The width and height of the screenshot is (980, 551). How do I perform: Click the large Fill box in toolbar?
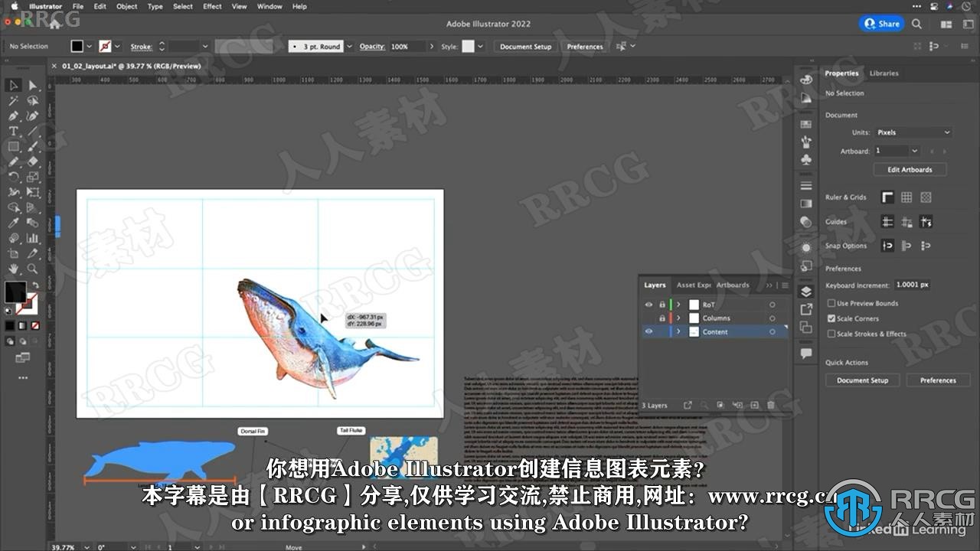click(15, 292)
